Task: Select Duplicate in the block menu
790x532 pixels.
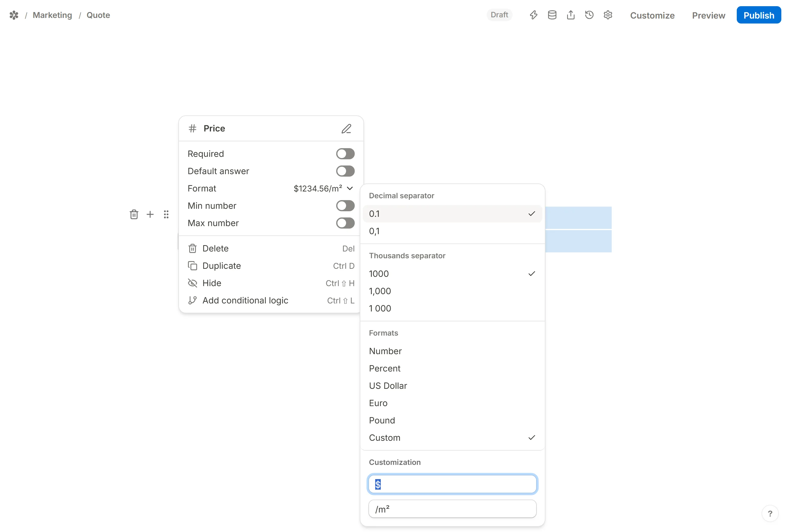Action: 271,266
